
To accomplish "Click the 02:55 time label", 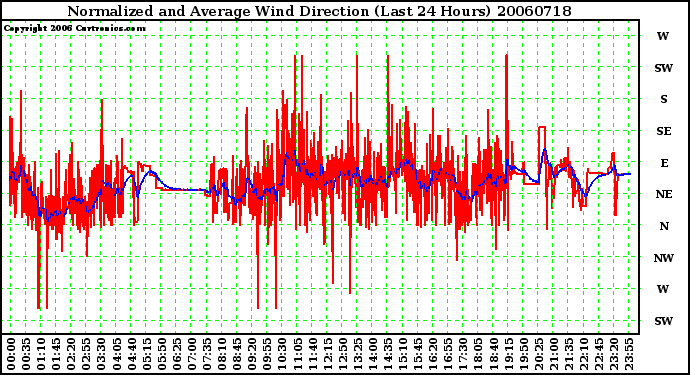I will click(86, 354).
